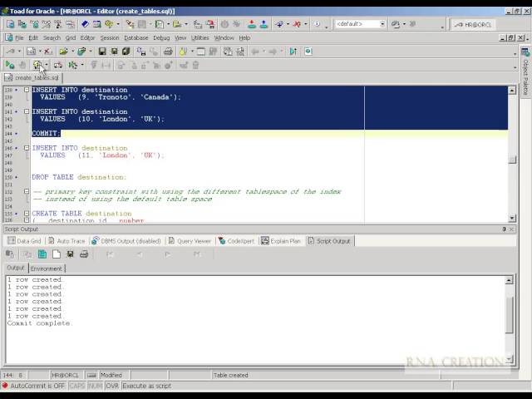Click the Script Output scrollbar thumb
This screenshot has height=399, width=532.
click(510, 315)
